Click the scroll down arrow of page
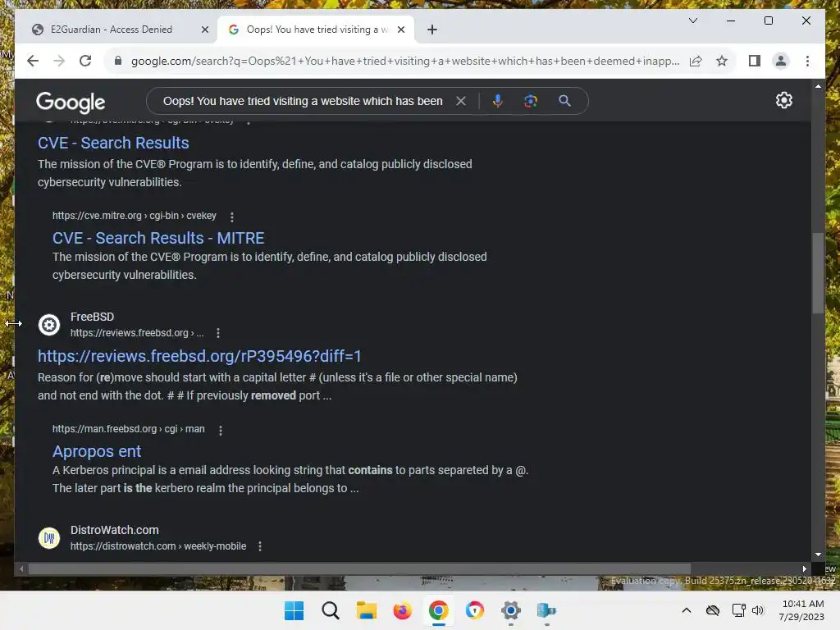 [x=818, y=555]
